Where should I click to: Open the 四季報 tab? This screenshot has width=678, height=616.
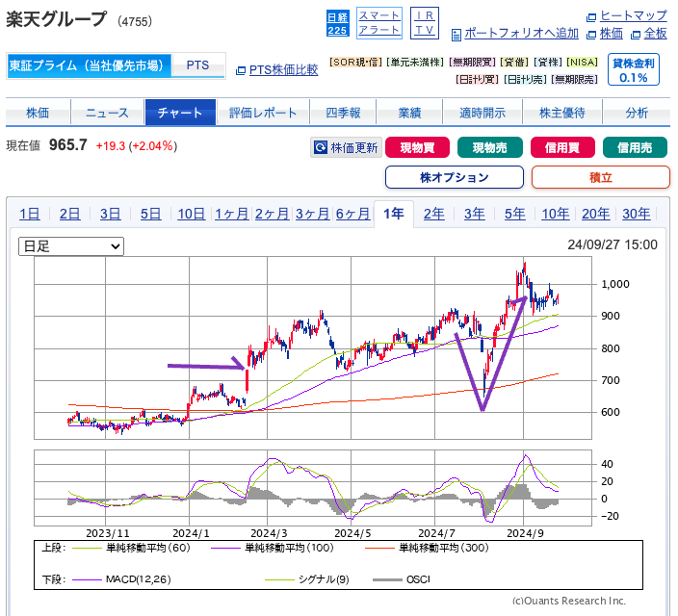pyautogui.click(x=343, y=113)
